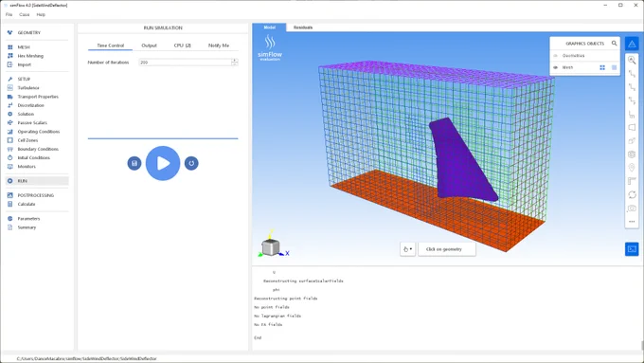The width and height of the screenshot is (644, 363).
Task: Search the Graphics Objects list
Action: (615, 44)
